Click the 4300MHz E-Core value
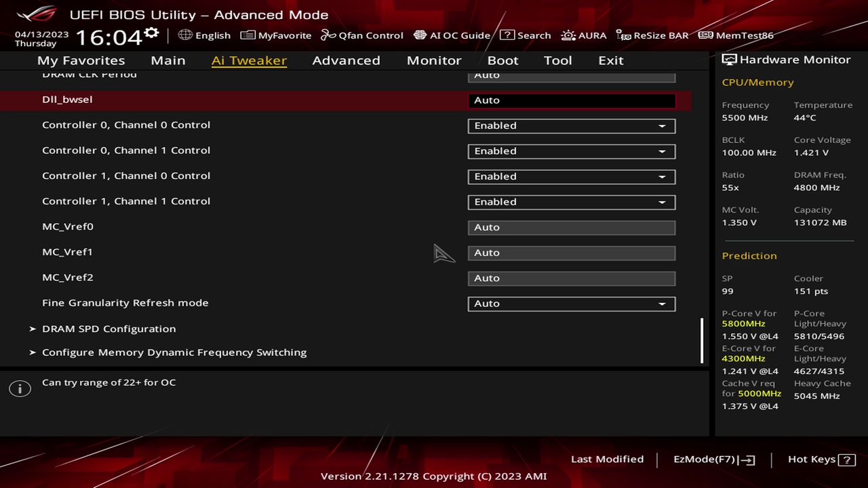 tap(743, 359)
